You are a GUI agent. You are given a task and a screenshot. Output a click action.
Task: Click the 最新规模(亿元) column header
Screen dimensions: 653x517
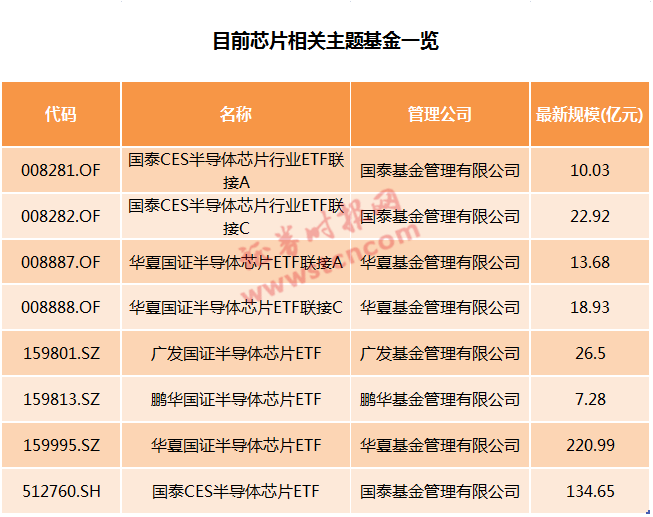(x=589, y=115)
